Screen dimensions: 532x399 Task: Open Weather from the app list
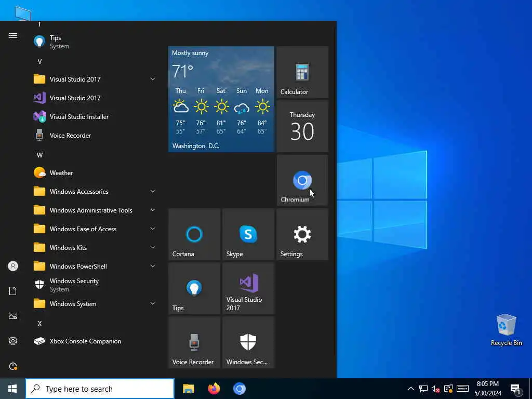click(x=95, y=172)
